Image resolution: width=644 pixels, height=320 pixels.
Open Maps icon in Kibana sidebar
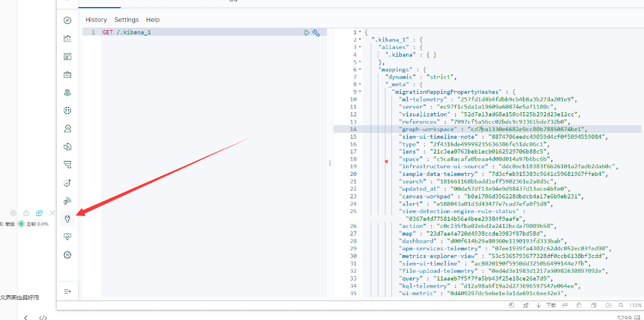pos(67,93)
